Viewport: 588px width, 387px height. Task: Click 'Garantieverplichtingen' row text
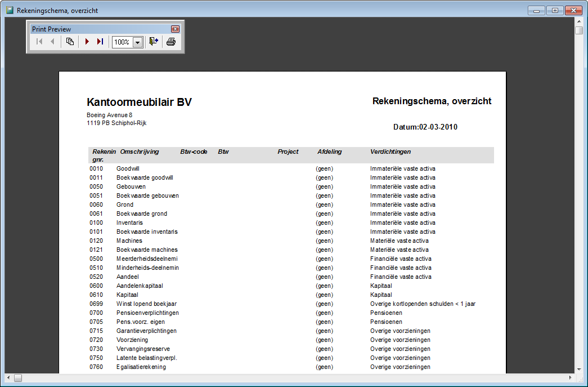(146, 331)
